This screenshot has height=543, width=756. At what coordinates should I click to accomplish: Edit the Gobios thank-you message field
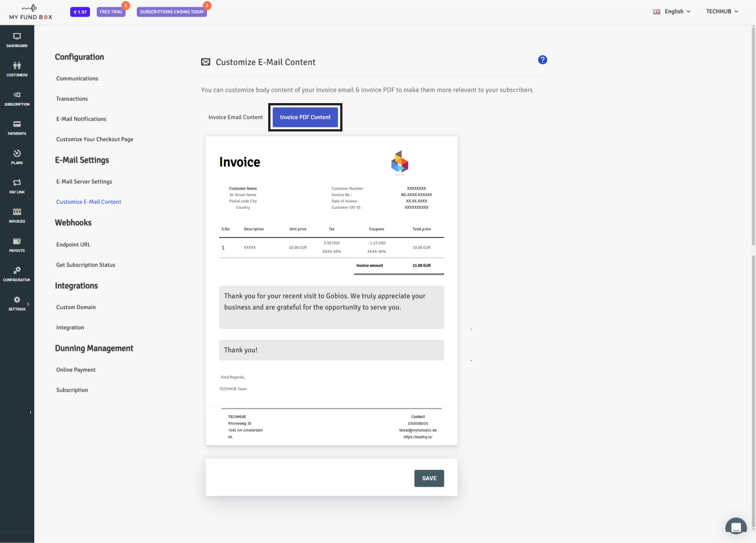(332, 307)
